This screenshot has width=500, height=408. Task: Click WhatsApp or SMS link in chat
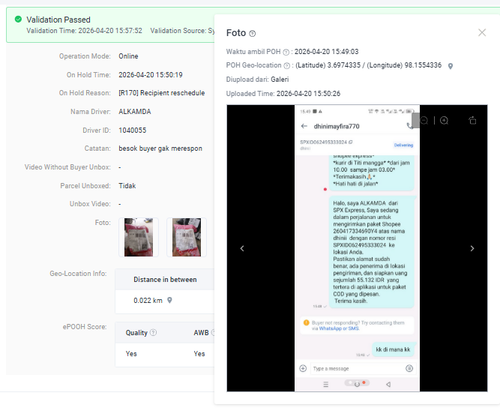point(339,329)
